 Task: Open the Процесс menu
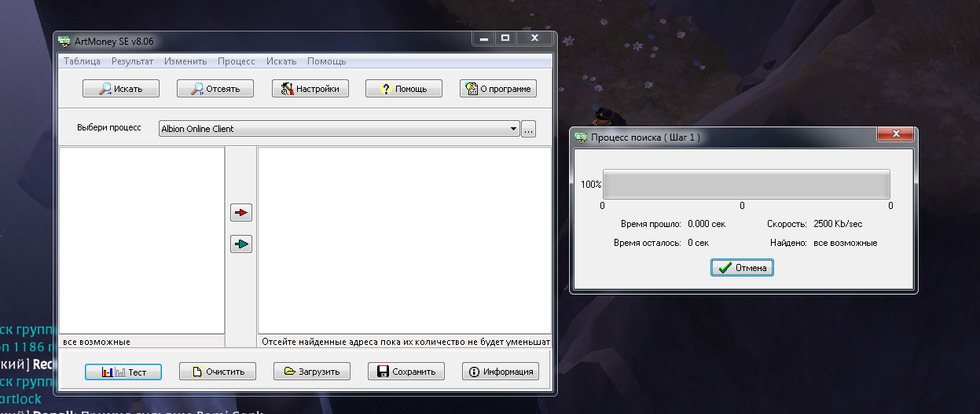pos(237,61)
